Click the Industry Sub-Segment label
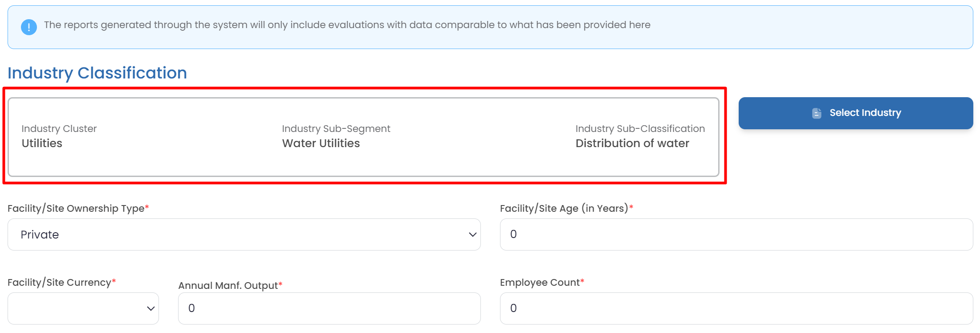Image resolution: width=980 pixels, height=333 pixels. pos(336,129)
